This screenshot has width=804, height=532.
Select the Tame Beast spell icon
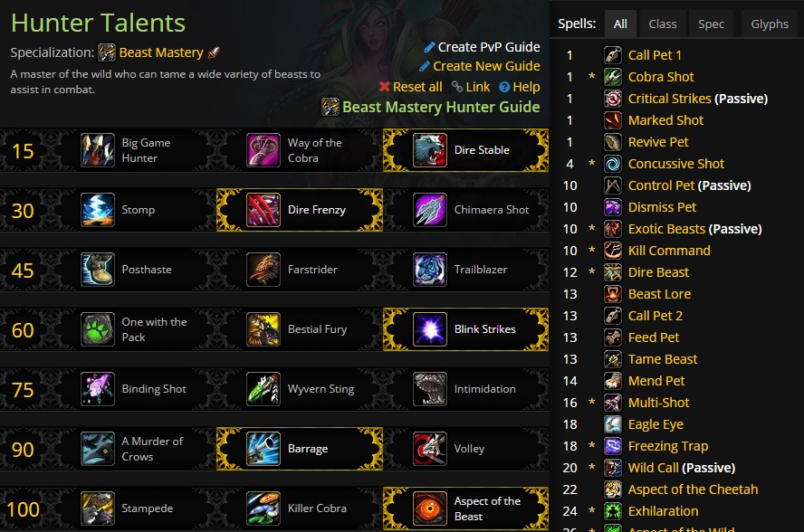click(611, 358)
